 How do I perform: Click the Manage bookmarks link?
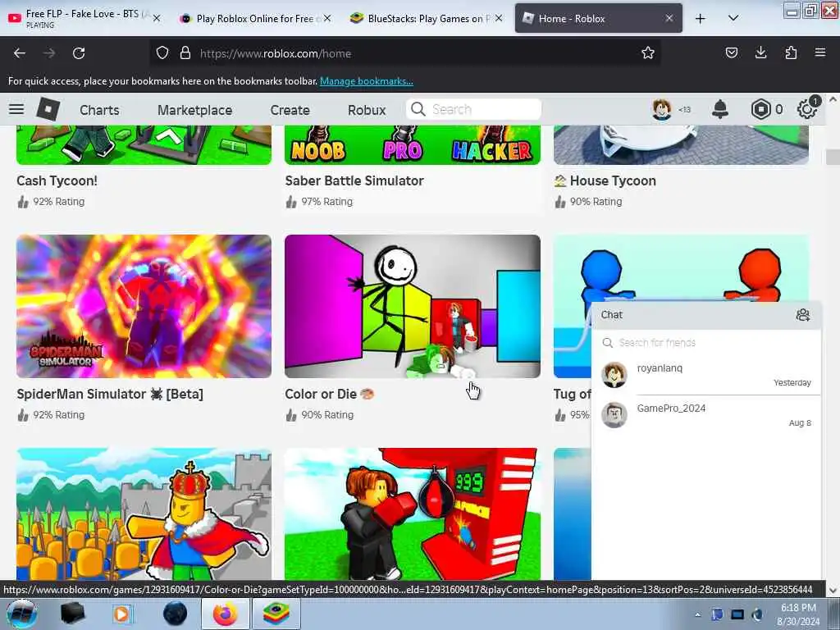(367, 81)
